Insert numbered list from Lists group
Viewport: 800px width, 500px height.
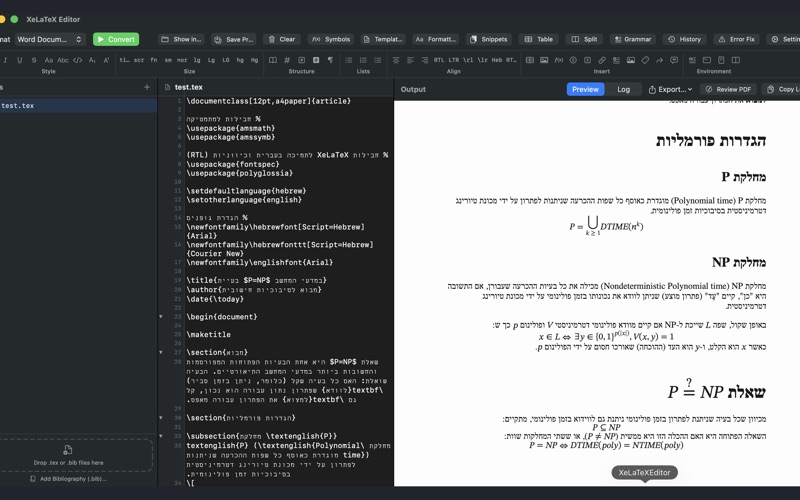[x=363, y=60]
